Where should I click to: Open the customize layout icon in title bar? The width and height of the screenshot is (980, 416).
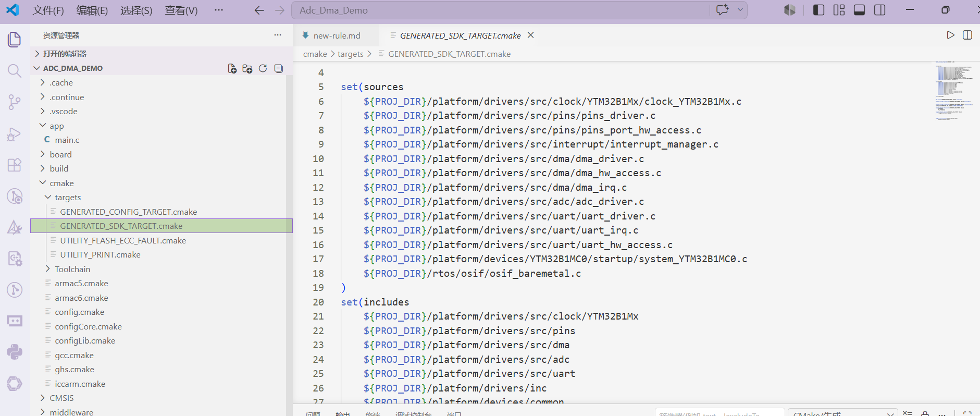pyautogui.click(x=839, y=10)
